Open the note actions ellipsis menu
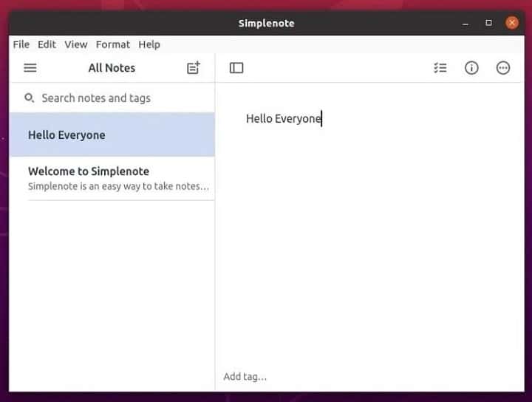The width and height of the screenshot is (532, 402). [503, 68]
